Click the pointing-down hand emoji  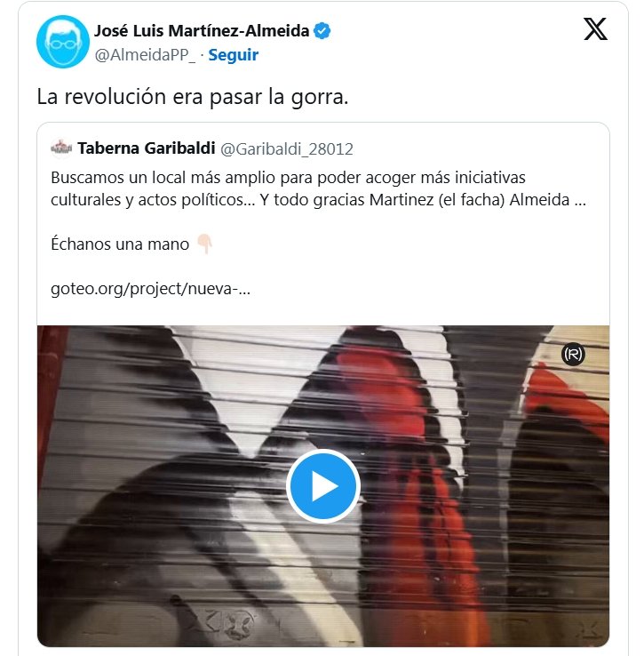(205, 244)
